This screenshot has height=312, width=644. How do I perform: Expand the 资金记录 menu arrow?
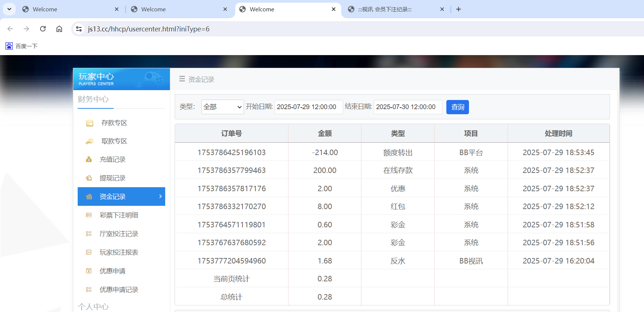pos(160,196)
